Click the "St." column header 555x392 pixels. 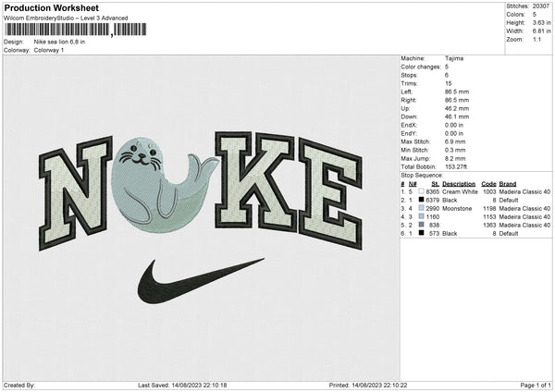[436, 184]
